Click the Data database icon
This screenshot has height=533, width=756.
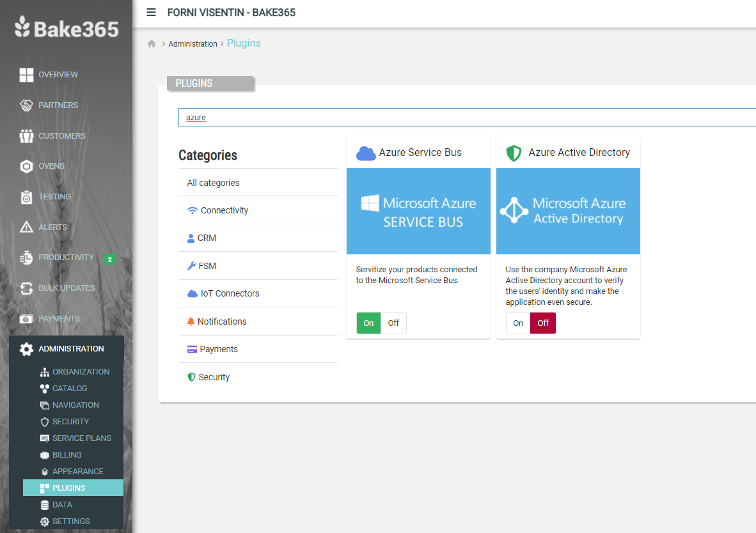(x=45, y=505)
